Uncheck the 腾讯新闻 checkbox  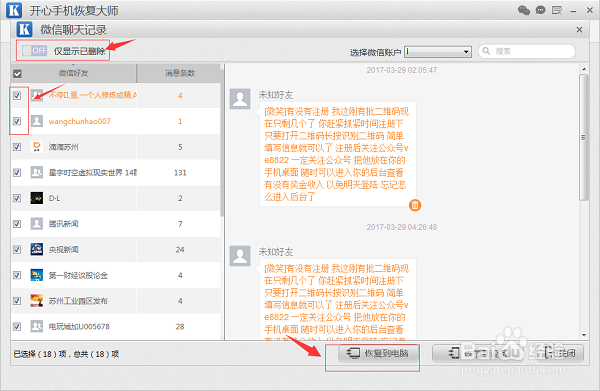click(17, 224)
